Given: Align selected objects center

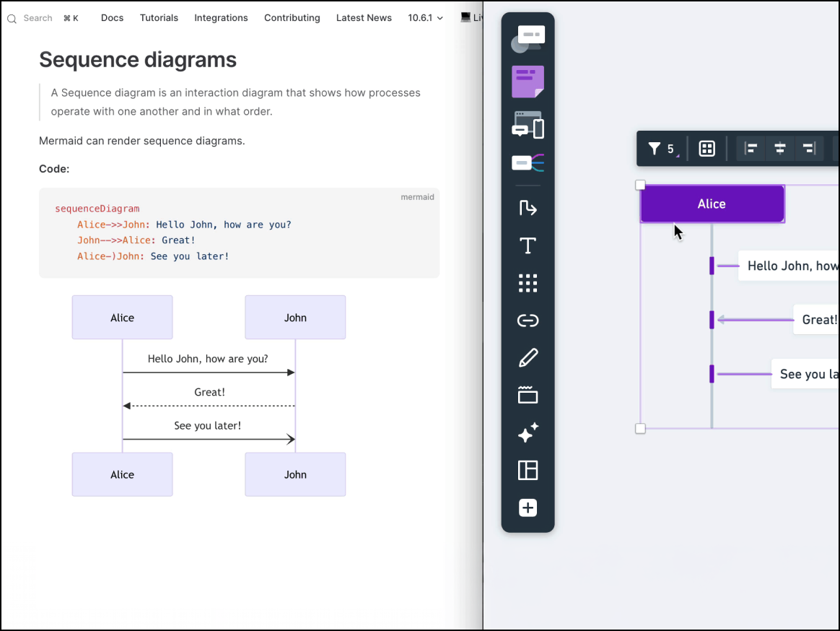Looking at the screenshot, I should pos(779,149).
